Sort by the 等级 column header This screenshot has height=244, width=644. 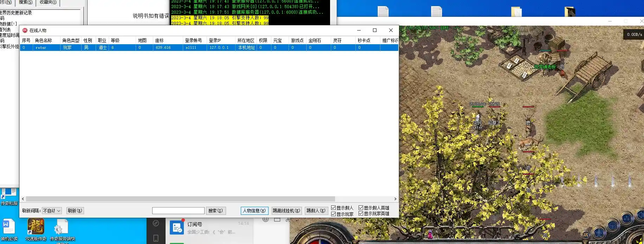[x=122, y=40]
